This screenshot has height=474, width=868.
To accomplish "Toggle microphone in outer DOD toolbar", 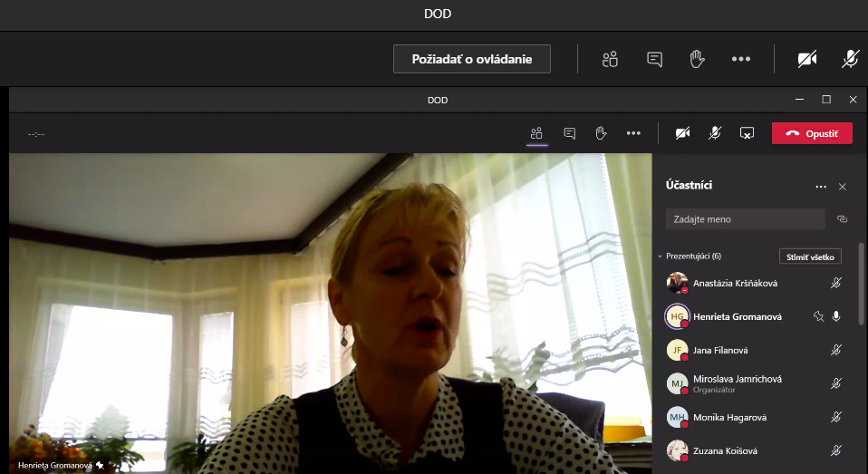I will (850, 59).
